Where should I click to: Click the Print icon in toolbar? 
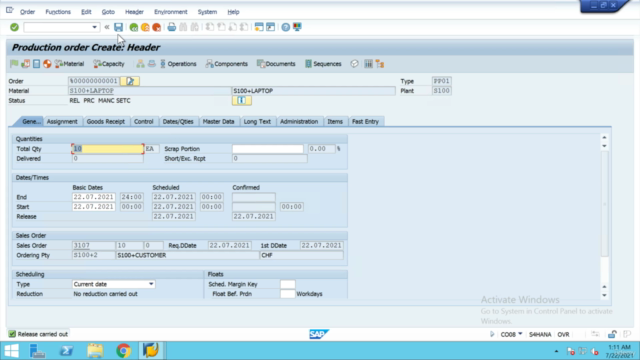pyautogui.click(x=172, y=27)
